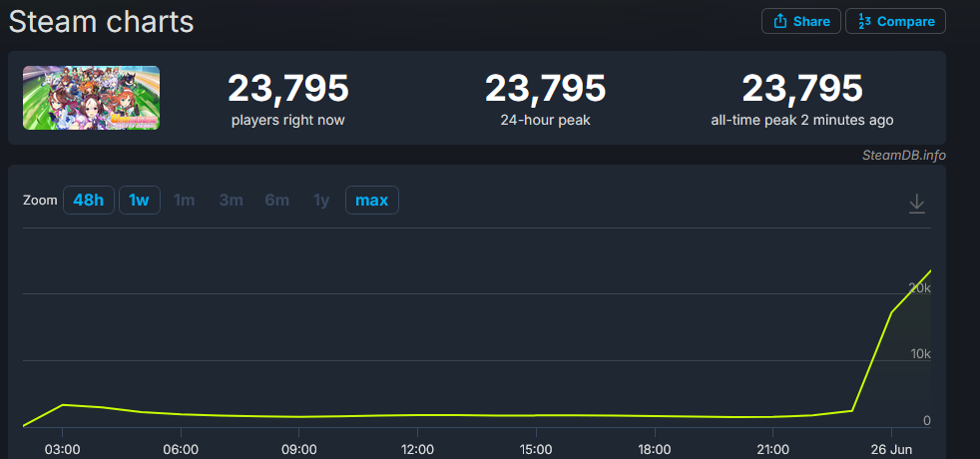
Task: Click the chart download icon
Action: point(916,204)
